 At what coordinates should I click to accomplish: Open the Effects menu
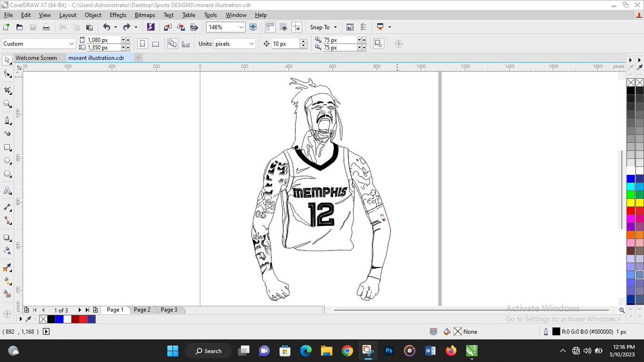[x=118, y=15]
